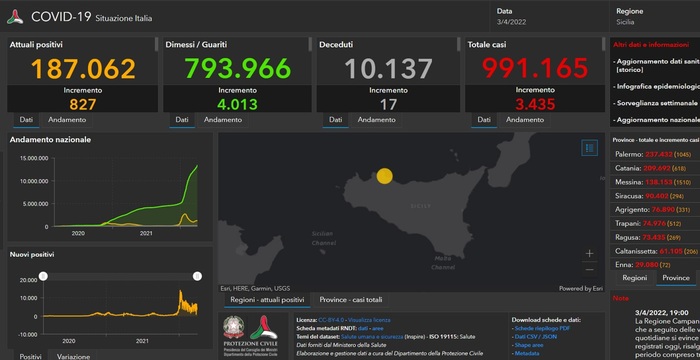Click the COVID-19 dashboard logo icon
Image resolution: width=700 pixels, height=360 pixels.
15,17
